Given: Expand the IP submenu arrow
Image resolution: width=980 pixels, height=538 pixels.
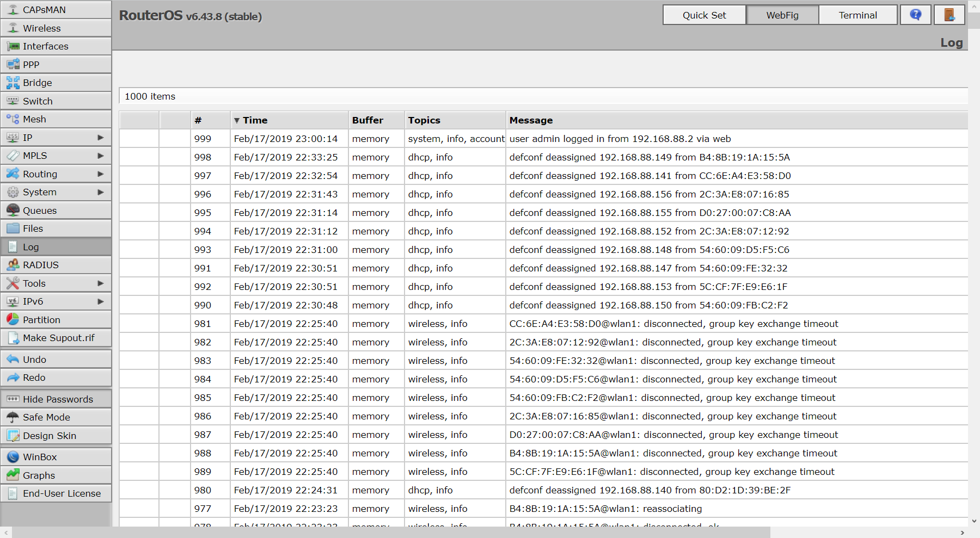Looking at the screenshot, I should [100, 138].
